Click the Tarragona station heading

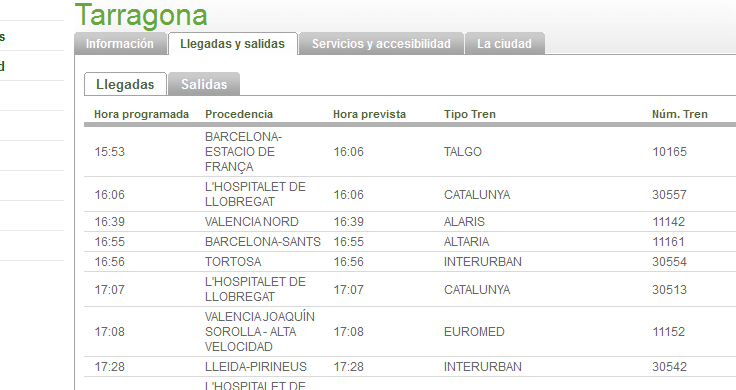141,16
